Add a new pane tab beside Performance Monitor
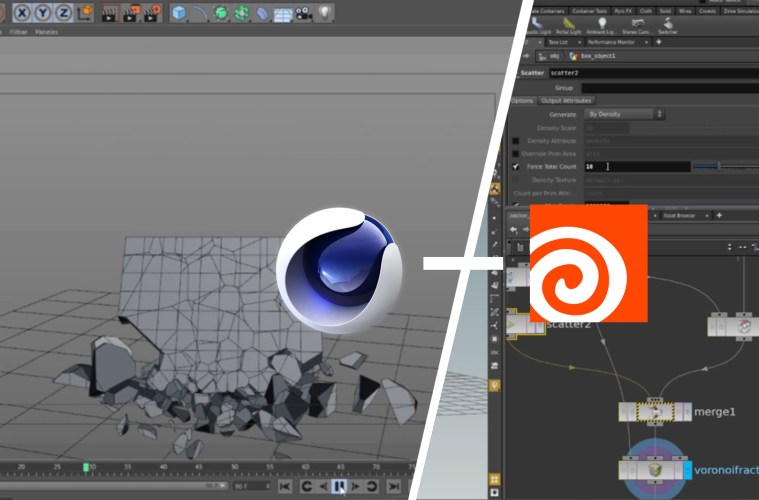Viewport: 759px width, 500px height. click(659, 42)
